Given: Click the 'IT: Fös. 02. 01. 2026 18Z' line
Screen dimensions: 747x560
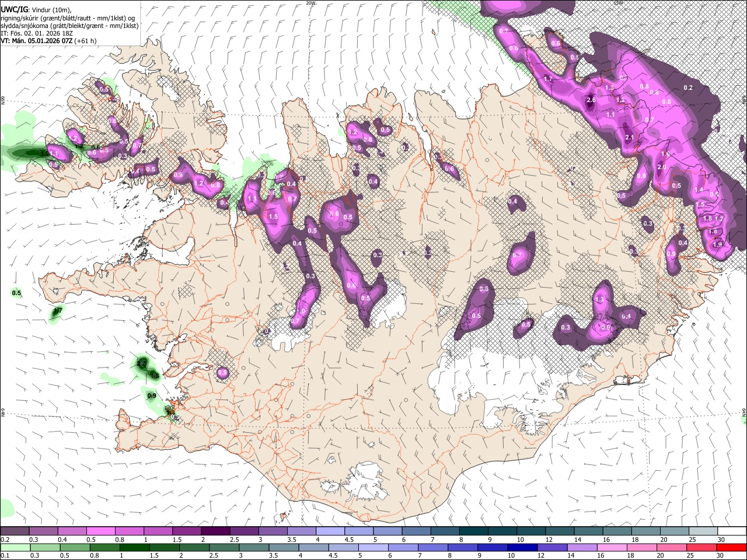Looking at the screenshot, I should (36, 33).
